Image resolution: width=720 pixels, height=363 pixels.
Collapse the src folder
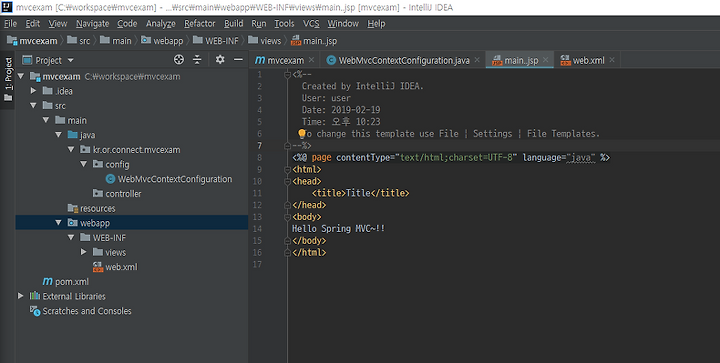coord(33,106)
